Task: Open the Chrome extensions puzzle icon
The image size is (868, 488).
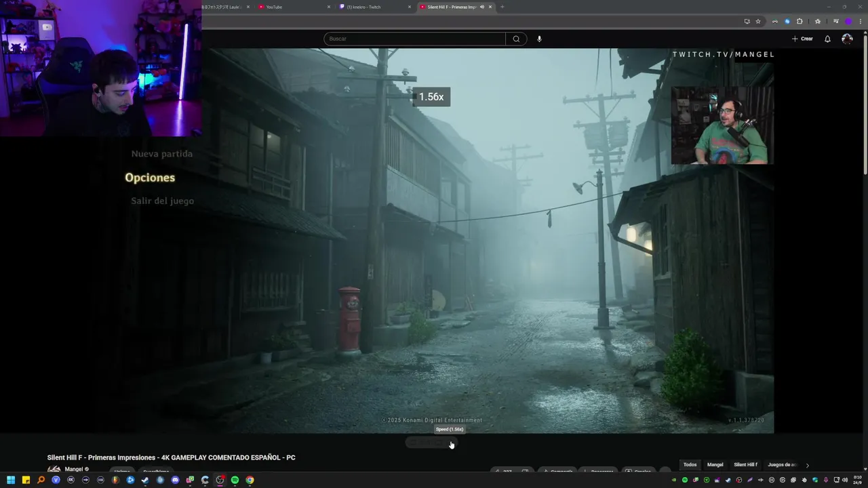Action: pos(800,21)
